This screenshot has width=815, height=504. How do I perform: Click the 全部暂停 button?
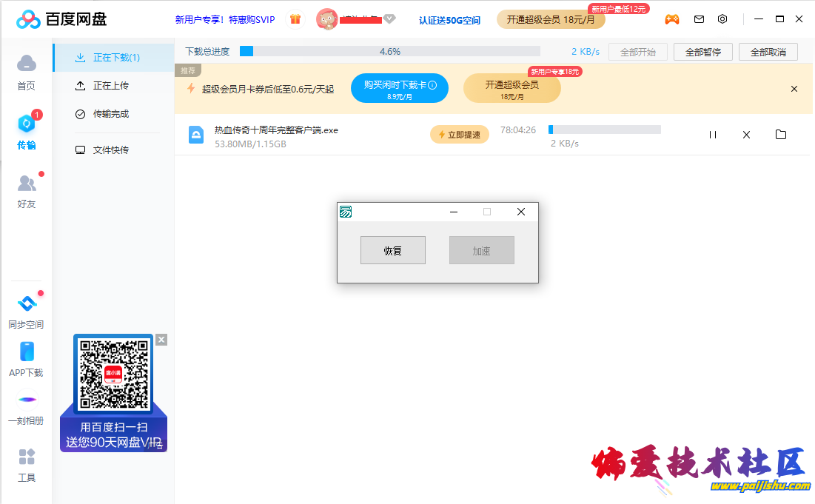[702, 52]
